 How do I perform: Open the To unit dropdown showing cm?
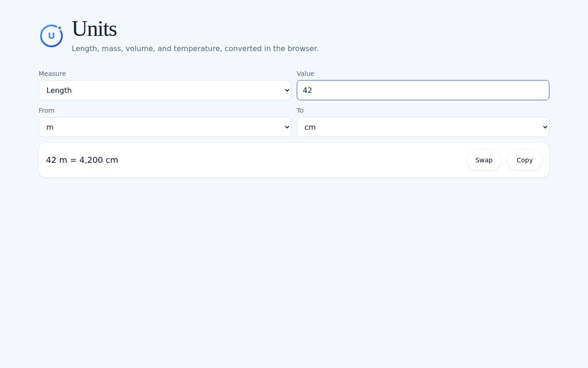click(423, 127)
